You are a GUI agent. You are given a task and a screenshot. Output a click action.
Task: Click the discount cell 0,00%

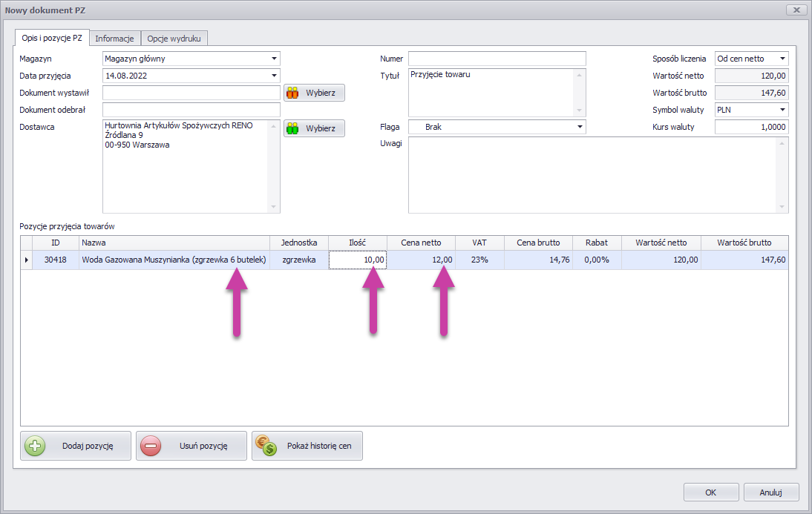[x=597, y=260]
